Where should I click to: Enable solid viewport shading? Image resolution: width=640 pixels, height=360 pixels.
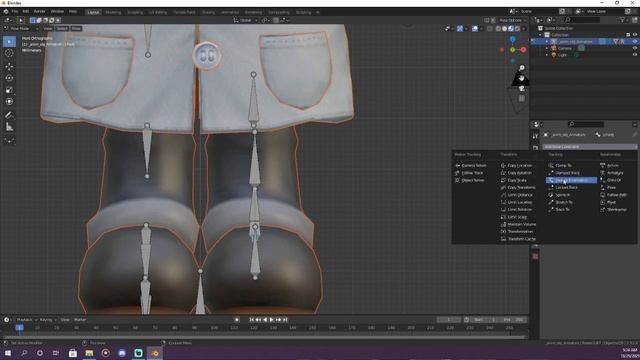[x=504, y=29]
